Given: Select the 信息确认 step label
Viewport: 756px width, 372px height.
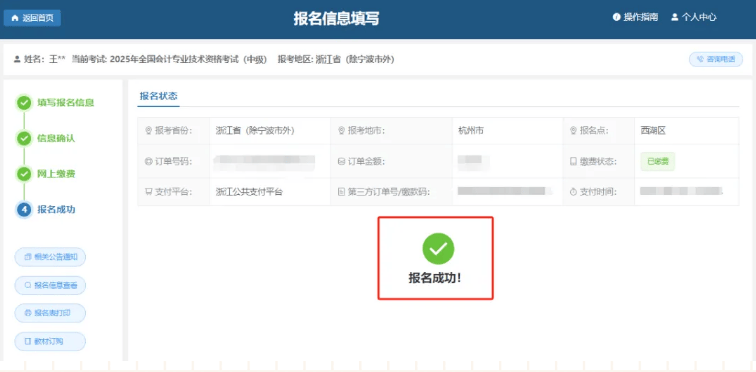Looking at the screenshot, I should (x=56, y=139).
